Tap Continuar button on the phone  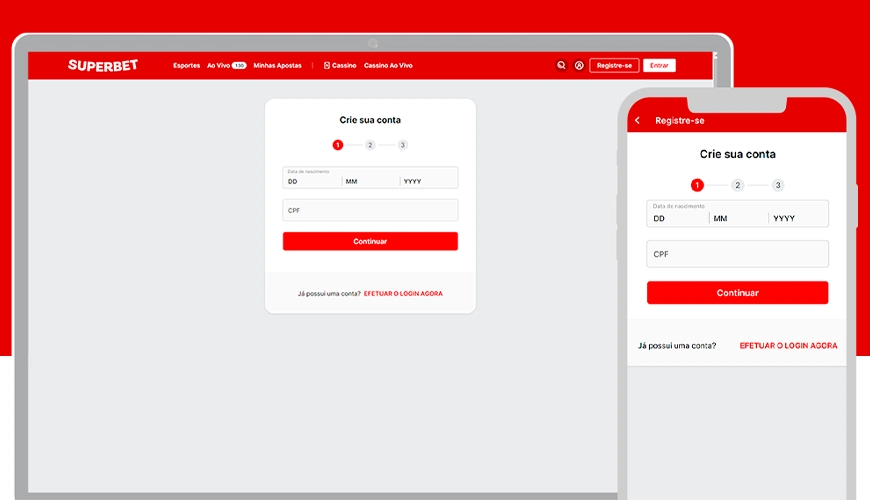tap(737, 292)
